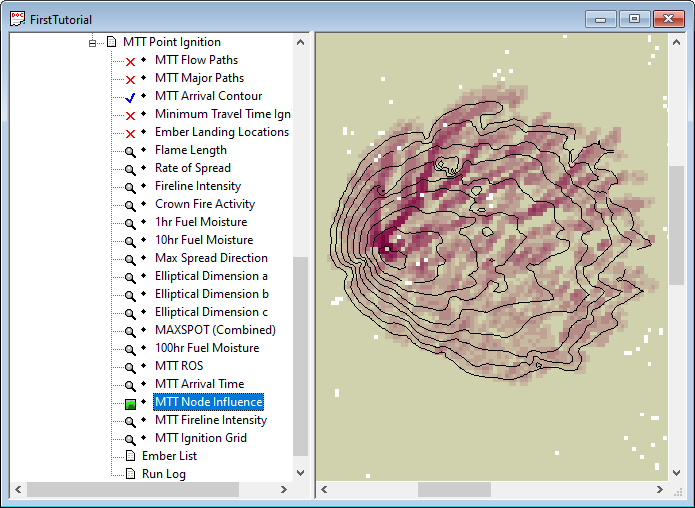Hide MTT Arrival Contour using blue checkmark
695x508 pixels.
pyautogui.click(x=130, y=97)
